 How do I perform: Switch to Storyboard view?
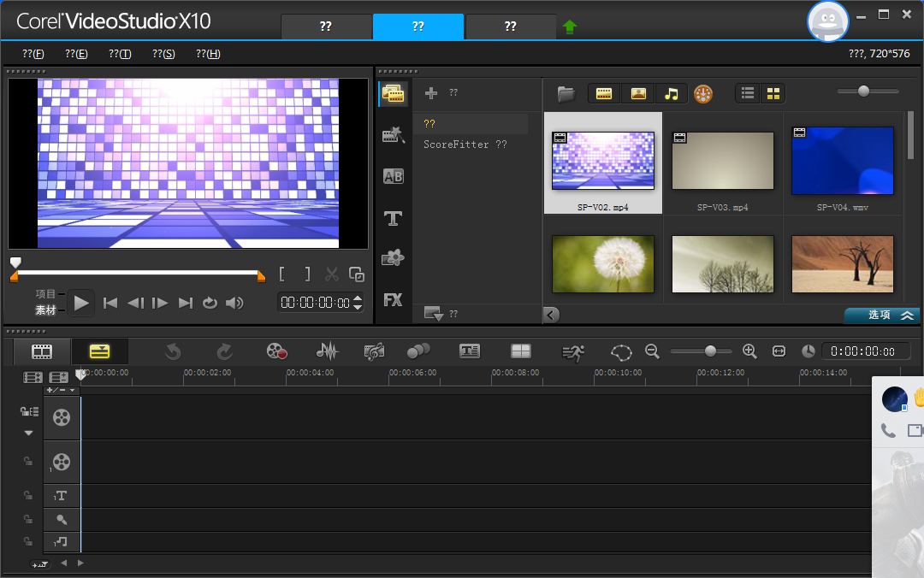point(42,351)
